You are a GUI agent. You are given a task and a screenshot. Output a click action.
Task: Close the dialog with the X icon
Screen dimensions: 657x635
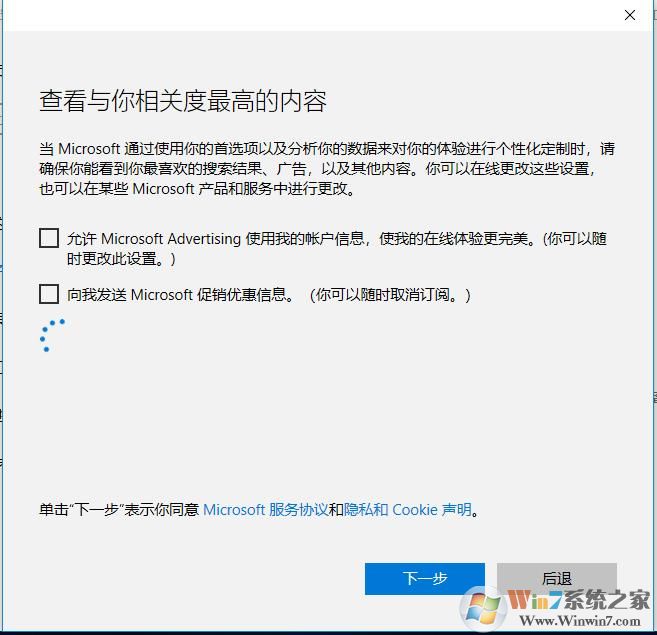(629, 16)
